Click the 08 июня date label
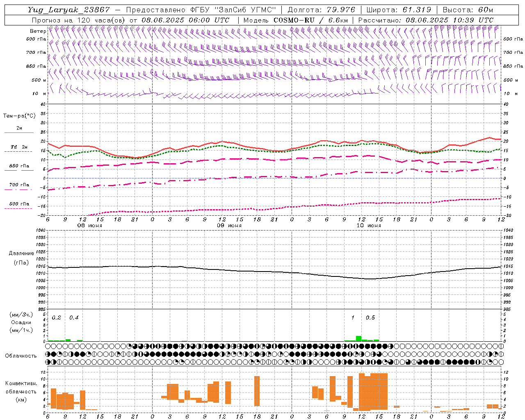Image resolution: width=525 pixels, height=420 pixels. (x=90, y=226)
